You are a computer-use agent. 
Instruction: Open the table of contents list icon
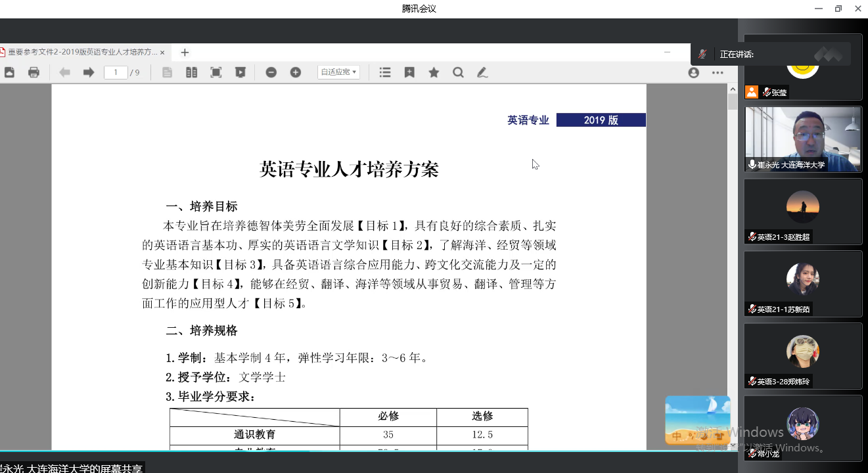tap(385, 72)
